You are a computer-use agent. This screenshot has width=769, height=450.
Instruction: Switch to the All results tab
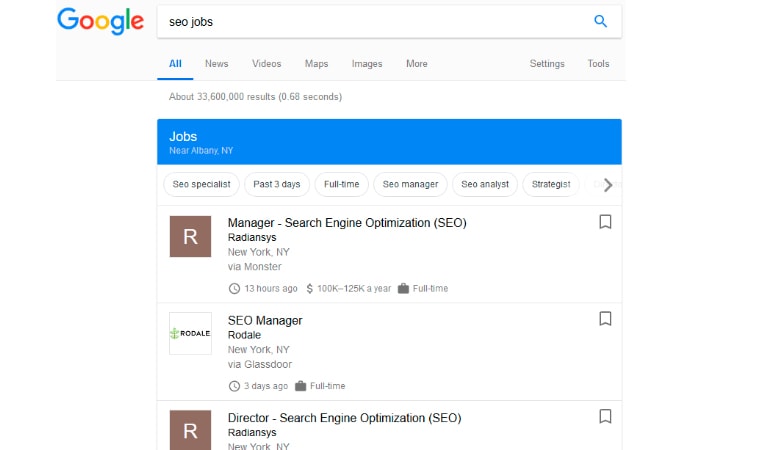tap(175, 64)
